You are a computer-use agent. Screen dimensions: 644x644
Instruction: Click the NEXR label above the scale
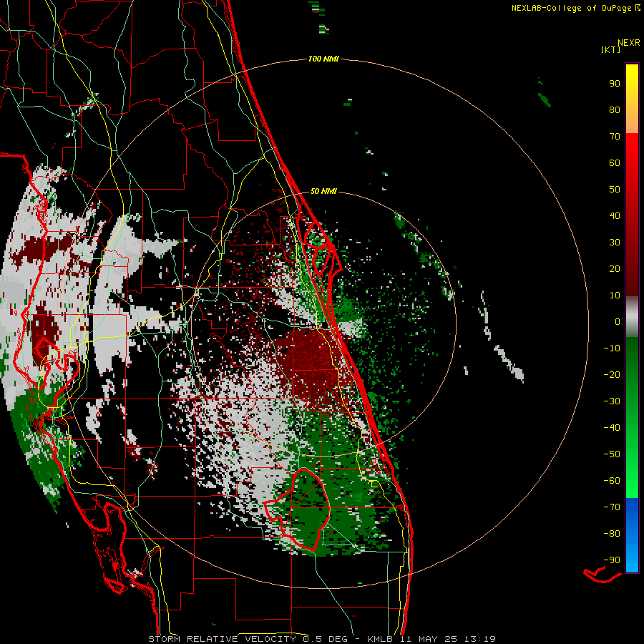(629, 43)
